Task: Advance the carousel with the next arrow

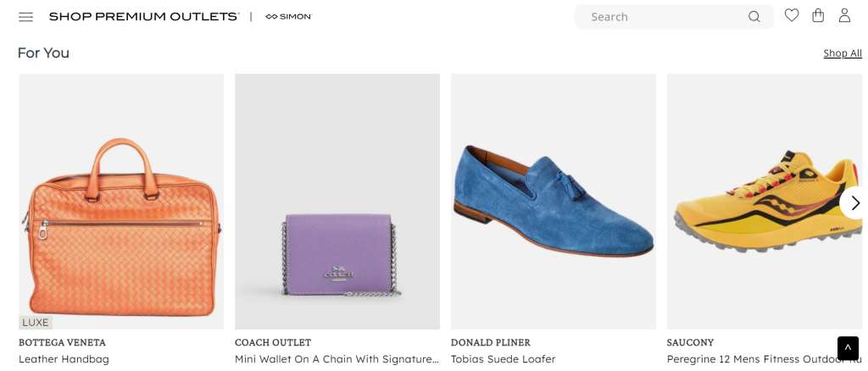Action: (854, 203)
